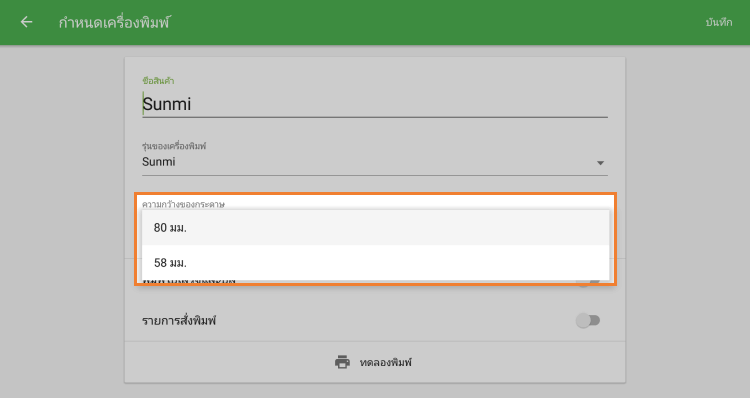Save settings with บันทึก button
750x398 pixels.
coord(718,22)
